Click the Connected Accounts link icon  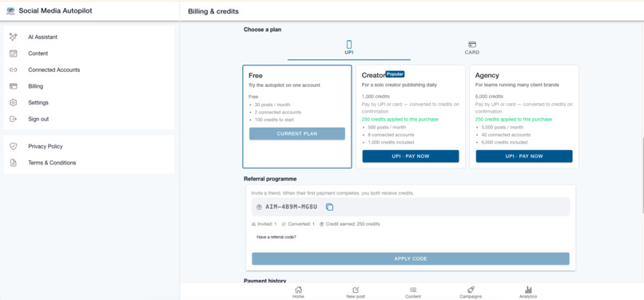(13, 69)
